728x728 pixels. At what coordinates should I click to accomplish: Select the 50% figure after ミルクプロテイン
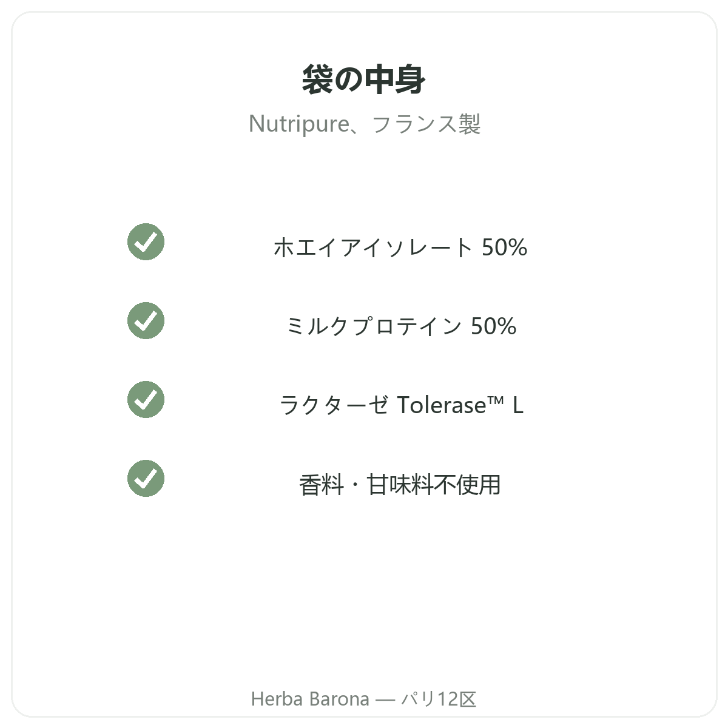pyautogui.click(x=493, y=326)
